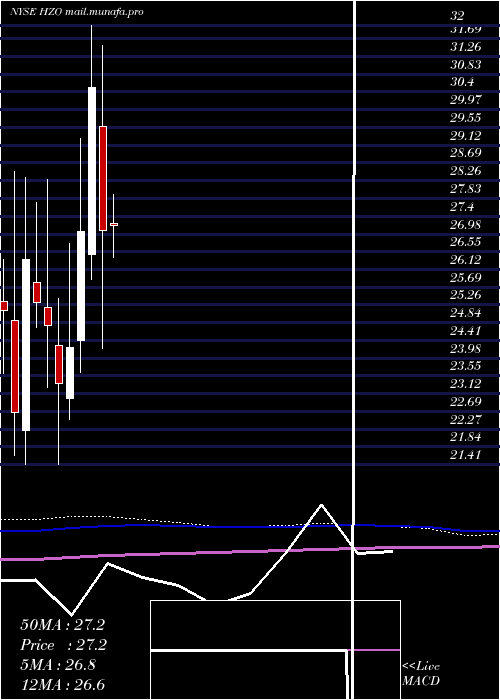Click the 27.83 price axis label
Viewport: 500px width, 700px height.
[466, 188]
